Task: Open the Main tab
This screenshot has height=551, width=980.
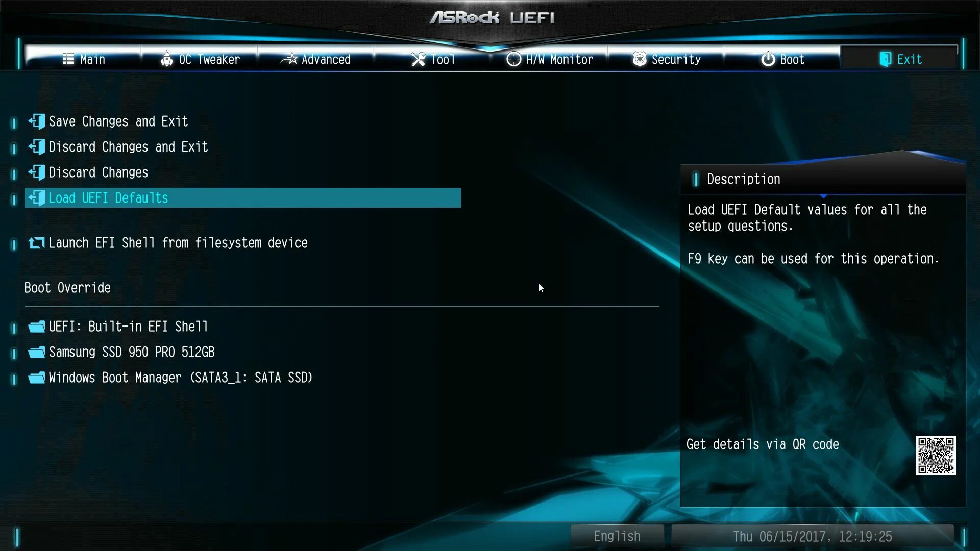Action: pyautogui.click(x=83, y=59)
